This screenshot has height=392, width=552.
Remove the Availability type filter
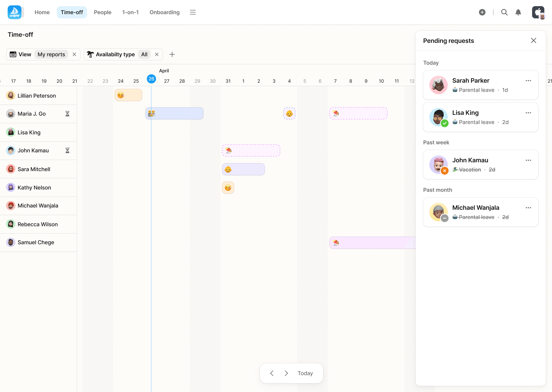click(157, 54)
